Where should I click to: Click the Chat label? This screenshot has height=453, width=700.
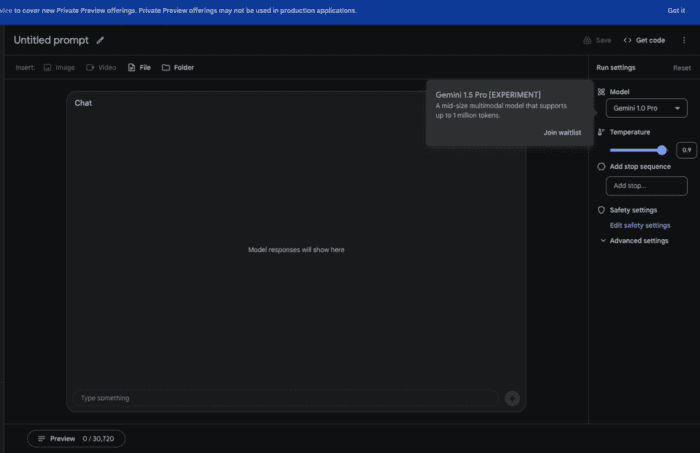[83, 103]
